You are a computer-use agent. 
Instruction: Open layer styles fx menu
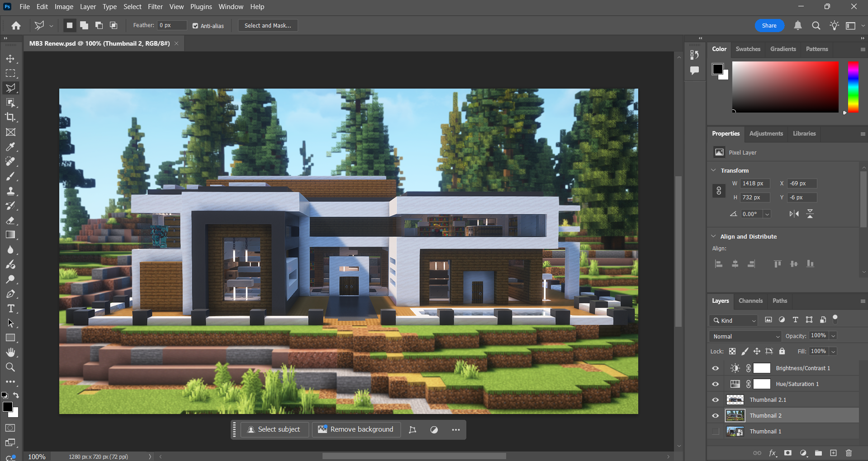pos(773,453)
